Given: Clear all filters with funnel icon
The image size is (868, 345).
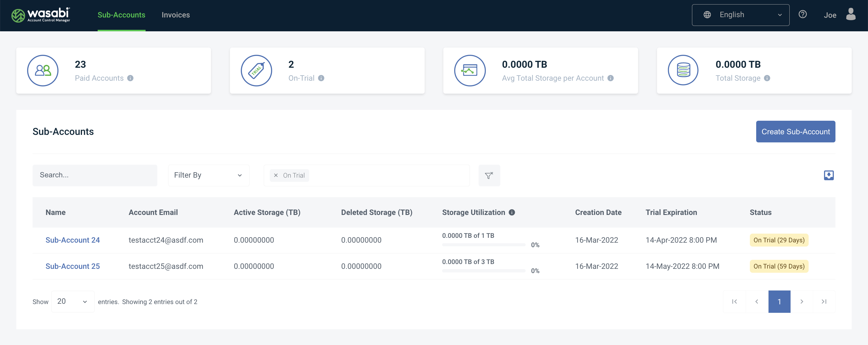Looking at the screenshot, I should (x=489, y=176).
